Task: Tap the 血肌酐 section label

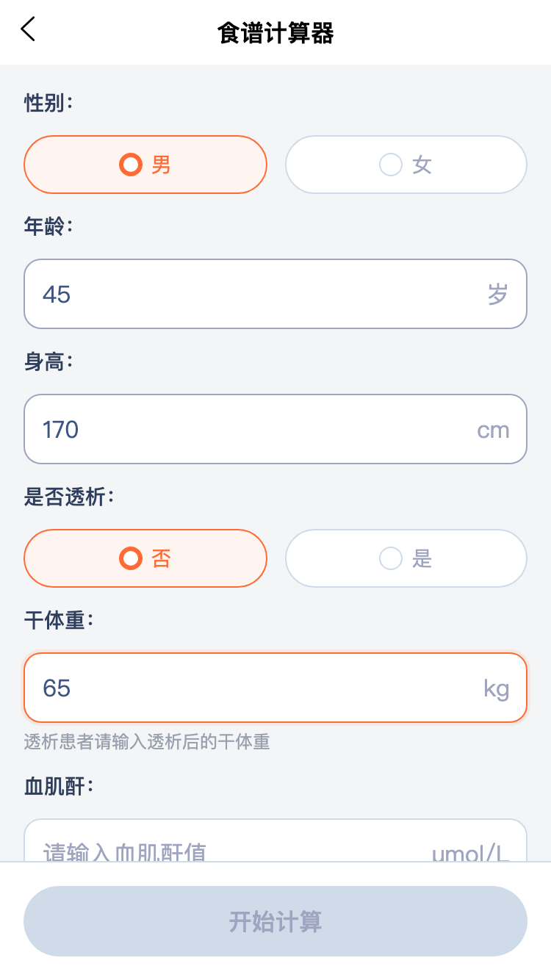Action: click(59, 786)
